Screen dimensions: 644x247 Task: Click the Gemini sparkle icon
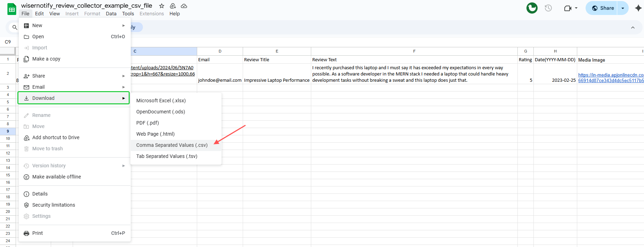tap(638, 8)
